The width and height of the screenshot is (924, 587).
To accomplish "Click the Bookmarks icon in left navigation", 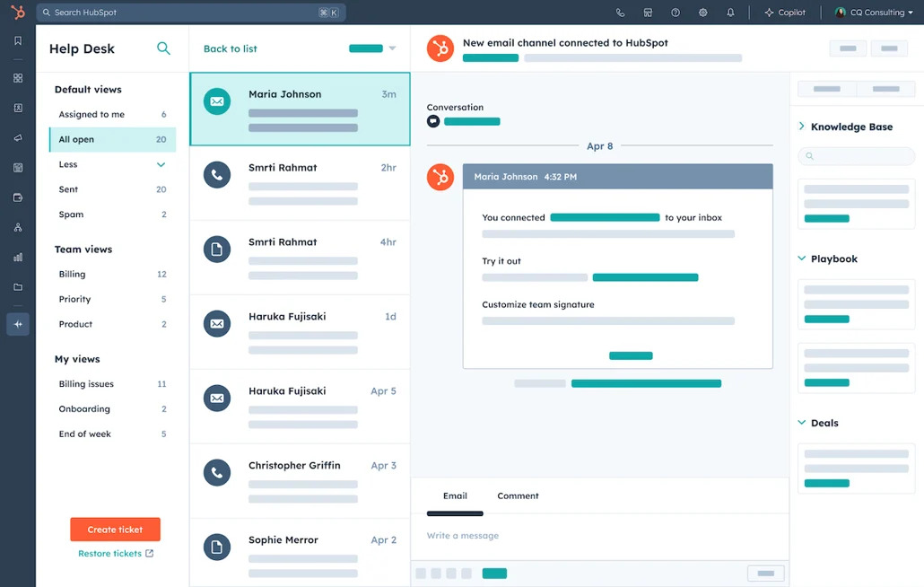I will (18, 39).
